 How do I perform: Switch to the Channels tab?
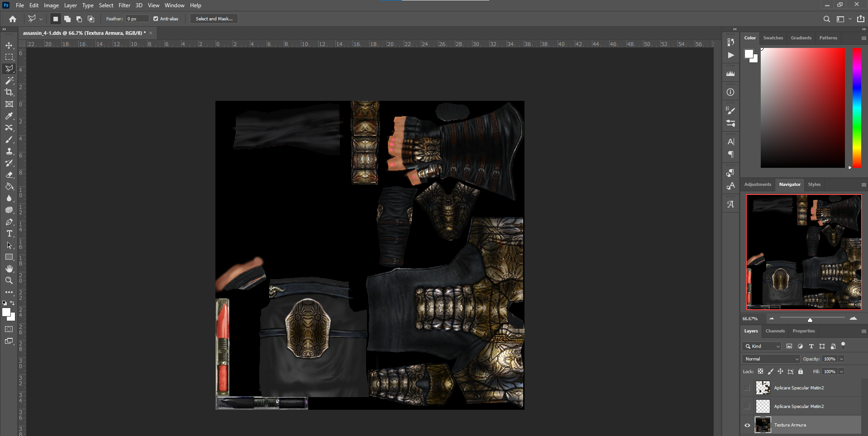point(775,331)
